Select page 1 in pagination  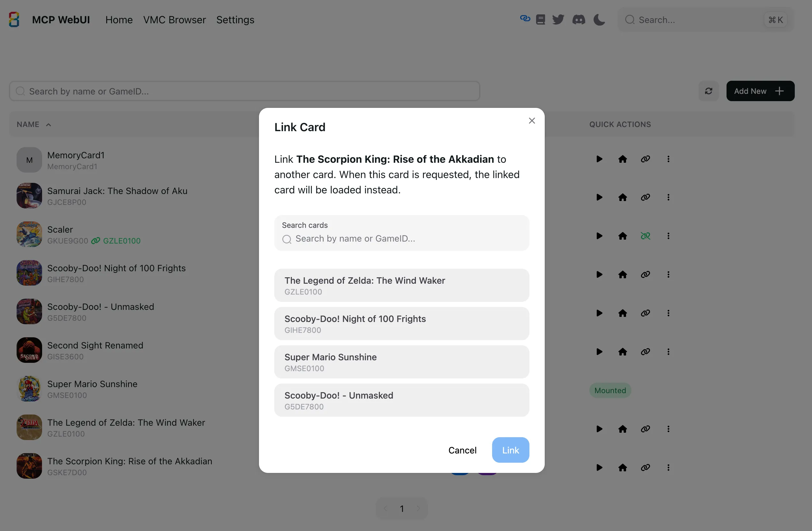point(402,508)
